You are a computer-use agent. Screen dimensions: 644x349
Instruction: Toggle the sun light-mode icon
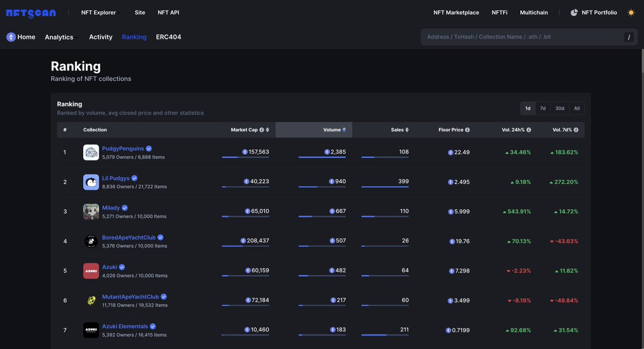point(631,12)
